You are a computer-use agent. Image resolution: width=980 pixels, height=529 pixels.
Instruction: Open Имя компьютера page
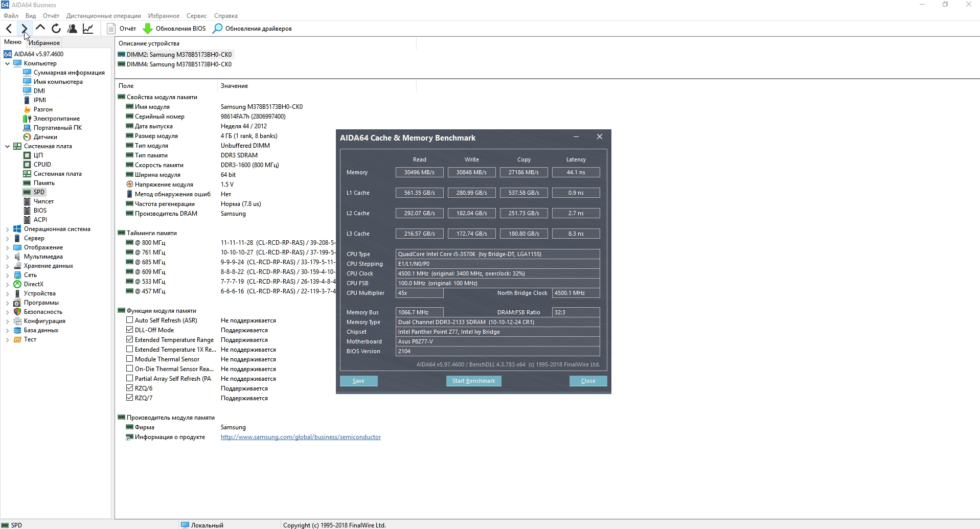coord(53,82)
